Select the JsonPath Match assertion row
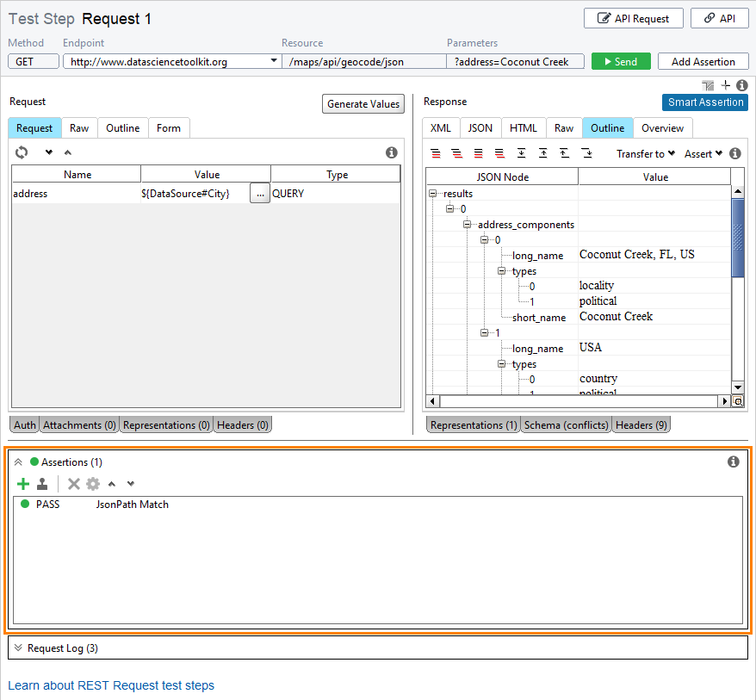 [x=378, y=505]
